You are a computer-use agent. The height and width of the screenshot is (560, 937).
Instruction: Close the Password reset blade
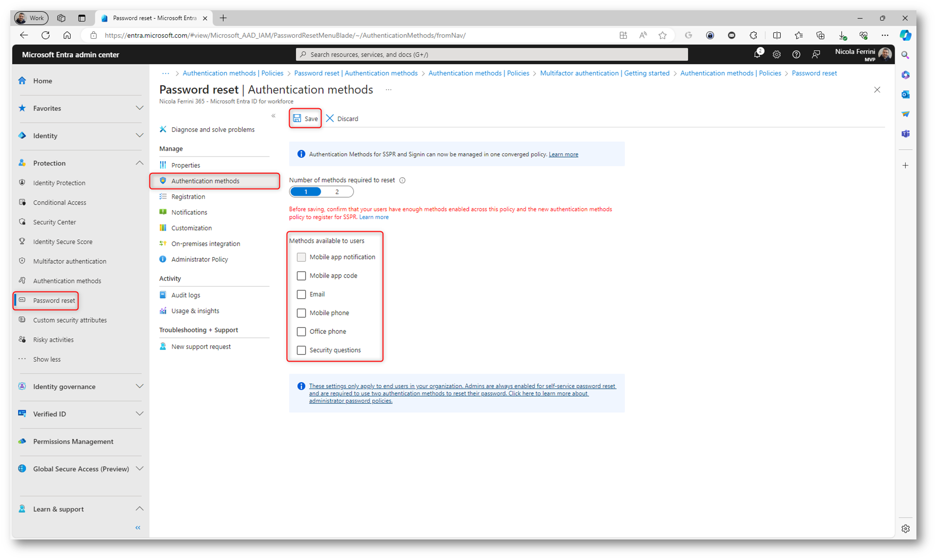pos(877,90)
